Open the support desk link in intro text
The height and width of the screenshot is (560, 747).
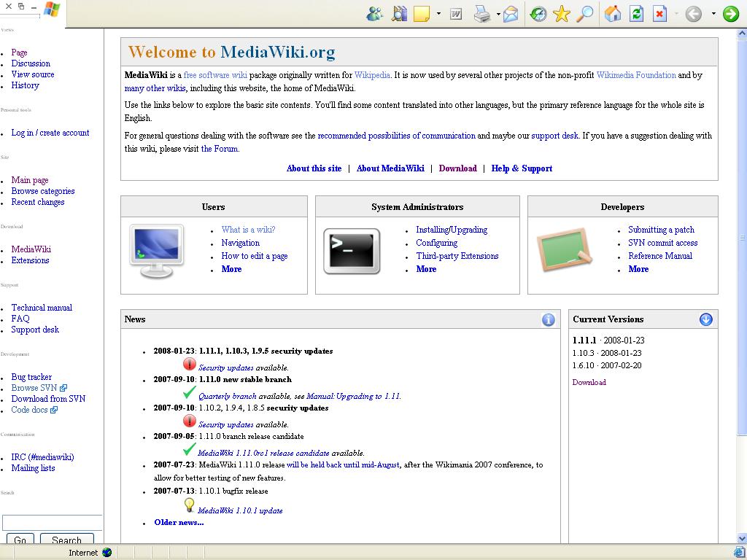coord(554,136)
